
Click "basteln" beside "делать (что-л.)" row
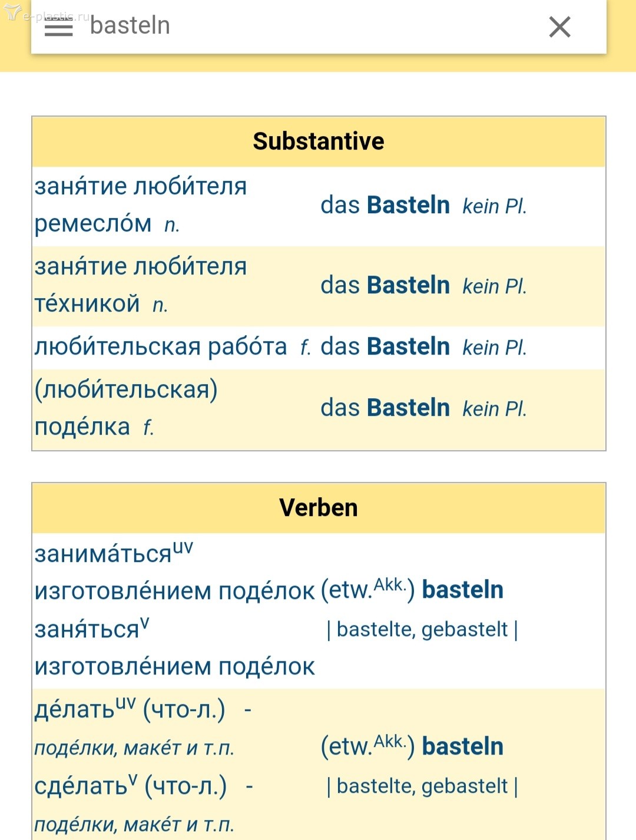(x=463, y=746)
